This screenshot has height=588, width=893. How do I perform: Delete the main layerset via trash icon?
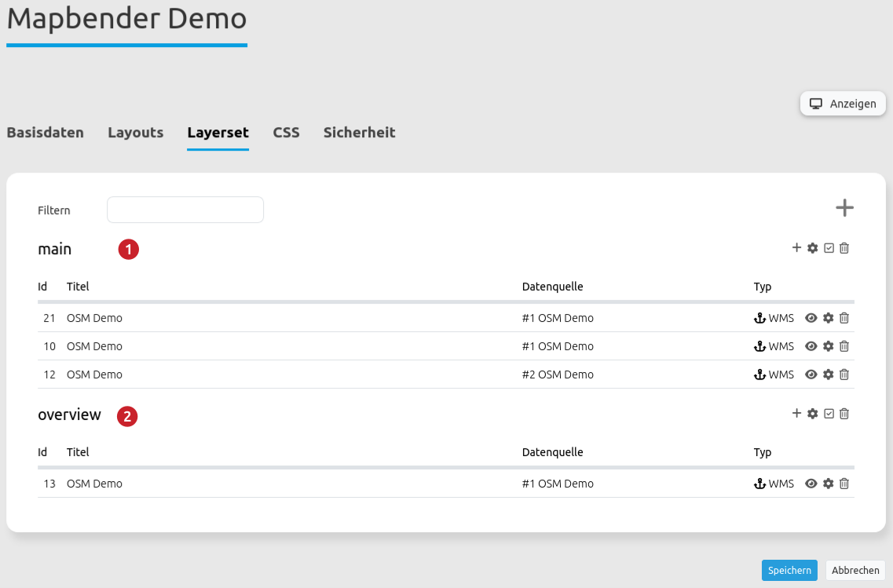tap(844, 248)
